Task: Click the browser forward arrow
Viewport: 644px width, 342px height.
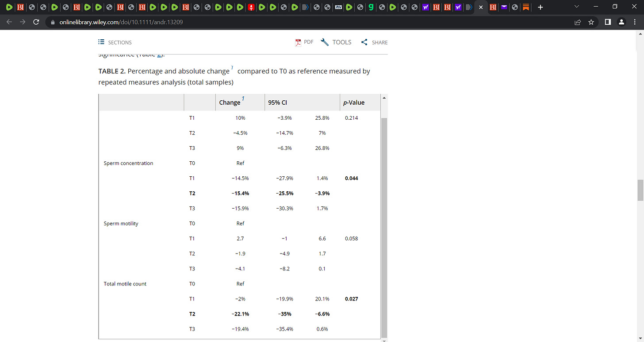Action: pos(23,22)
